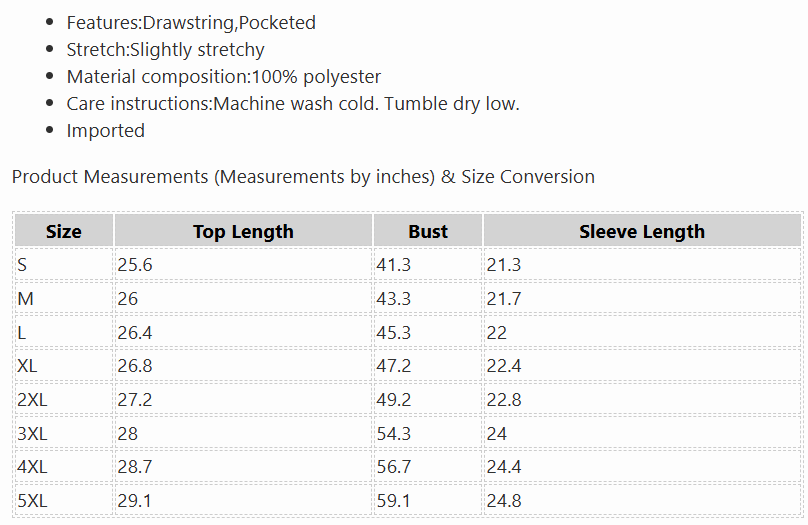Select the Material composition:100% polyester line

tap(224, 77)
